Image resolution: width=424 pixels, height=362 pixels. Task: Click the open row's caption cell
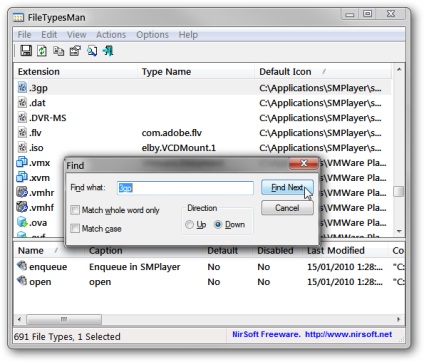click(x=100, y=282)
